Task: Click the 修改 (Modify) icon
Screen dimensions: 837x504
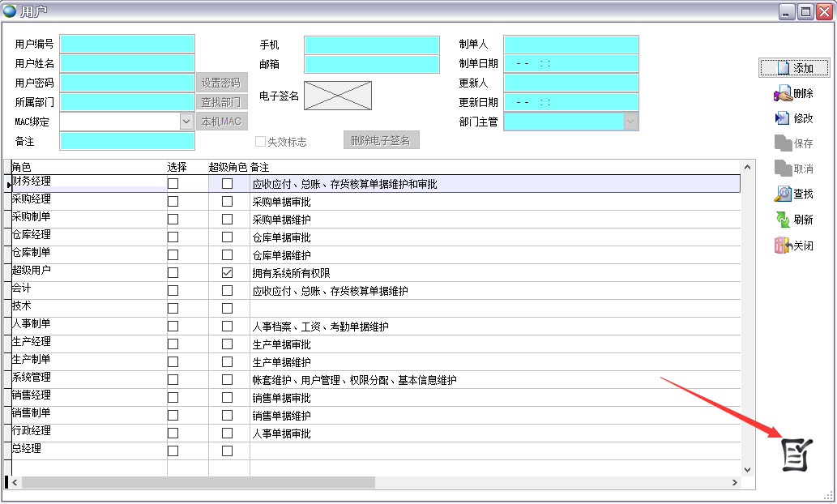Action: (x=783, y=118)
